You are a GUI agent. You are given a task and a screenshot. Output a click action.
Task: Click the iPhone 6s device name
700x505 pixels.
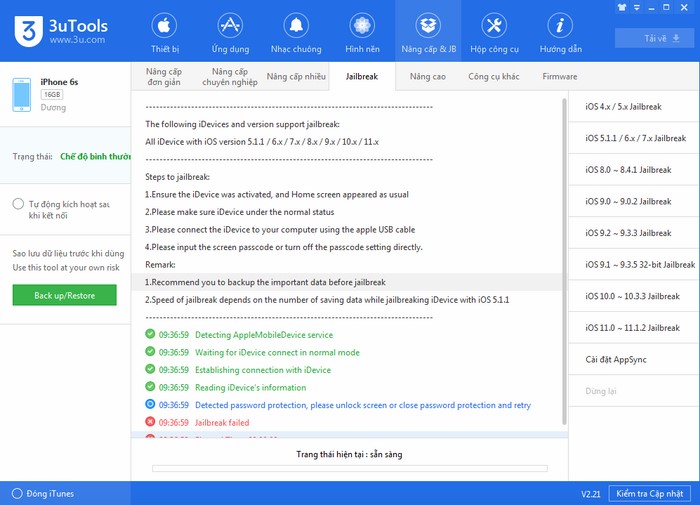(x=59, y=82)
